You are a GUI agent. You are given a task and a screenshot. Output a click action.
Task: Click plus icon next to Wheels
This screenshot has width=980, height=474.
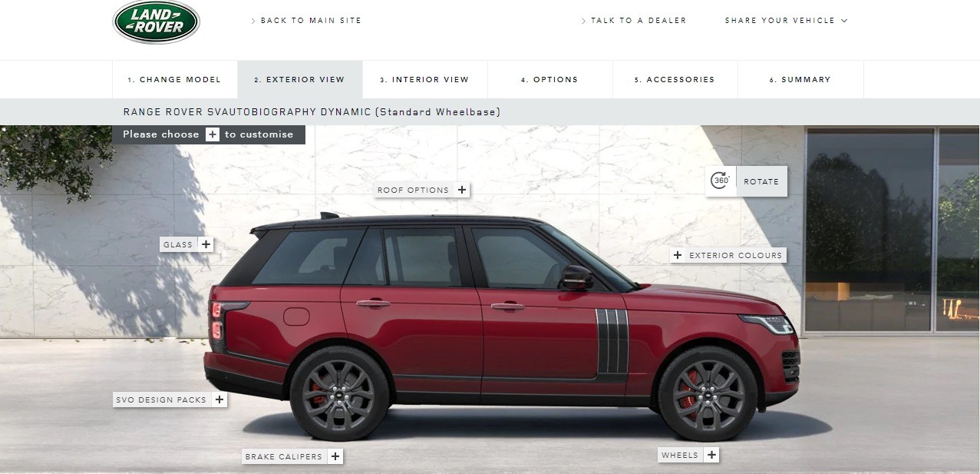coord(711,455)
